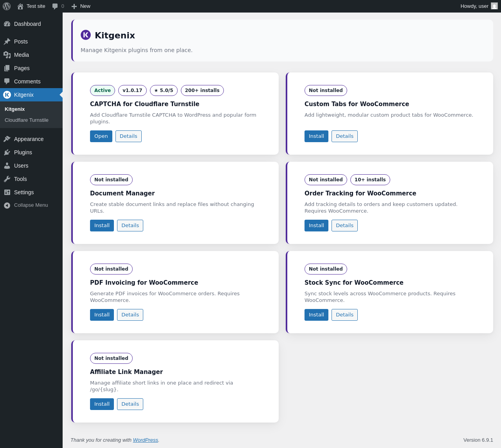Open the comments bubble icon in admin bar
This screenshot has width=501, height=448.
55,6
